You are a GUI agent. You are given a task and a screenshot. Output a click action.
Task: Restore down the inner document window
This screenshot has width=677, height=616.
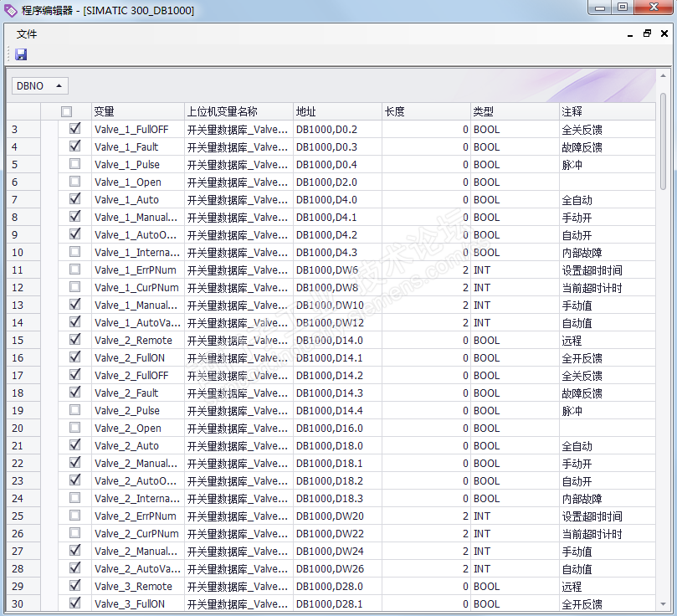[x=647, y=33]
